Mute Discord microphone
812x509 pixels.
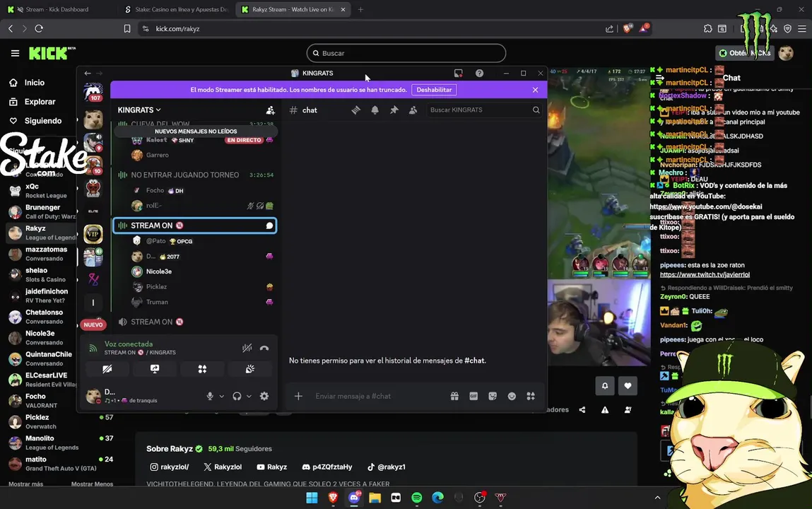click(210, 396)
